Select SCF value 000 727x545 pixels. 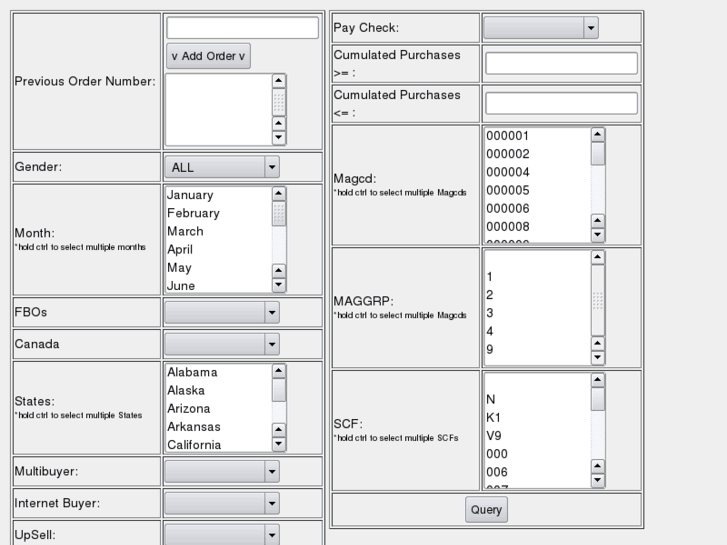pyautogui.click(x=537, y=454)
